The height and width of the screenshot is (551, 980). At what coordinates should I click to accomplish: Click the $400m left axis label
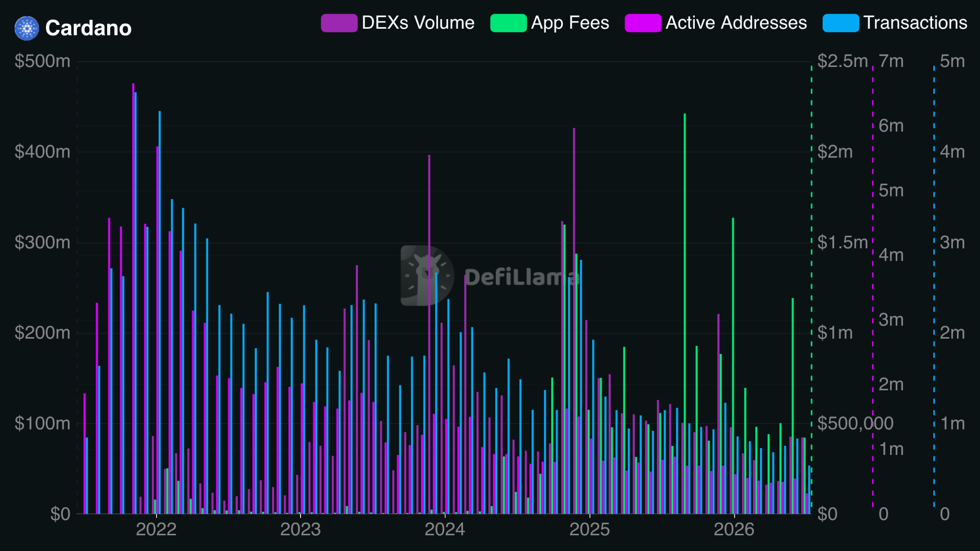pyautogui.click(x=42, y=152)
